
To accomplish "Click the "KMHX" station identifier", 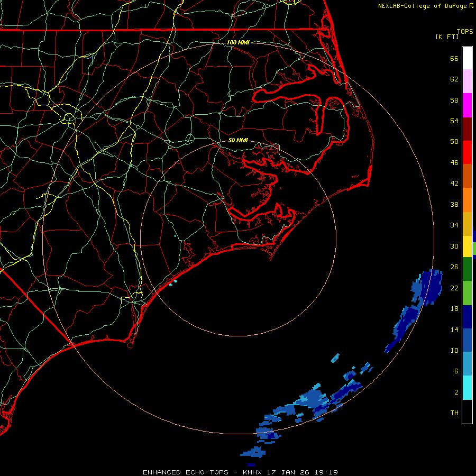I will [253, 472].
